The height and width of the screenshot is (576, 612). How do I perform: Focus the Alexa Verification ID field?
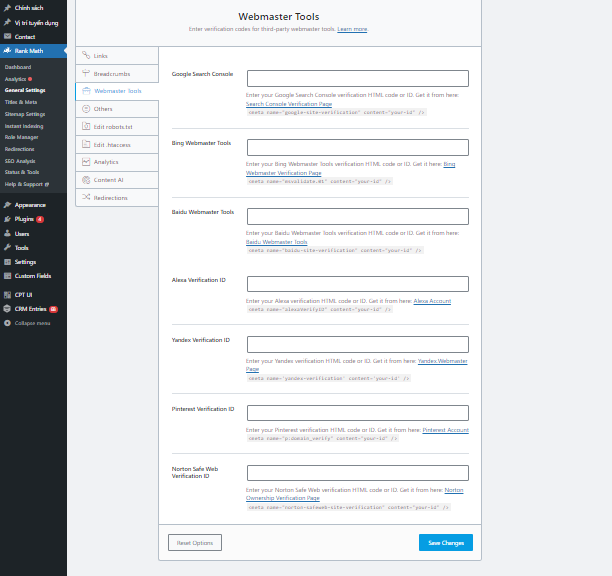(x=358, y=284)
